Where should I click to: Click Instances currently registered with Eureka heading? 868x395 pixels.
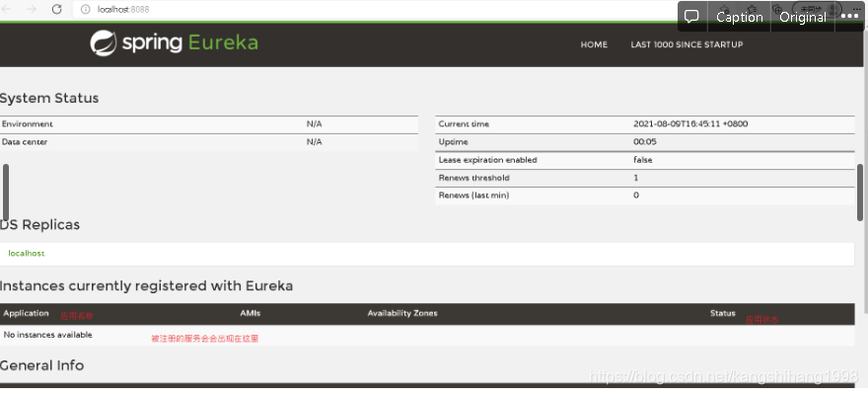click(x=146, y=285)
